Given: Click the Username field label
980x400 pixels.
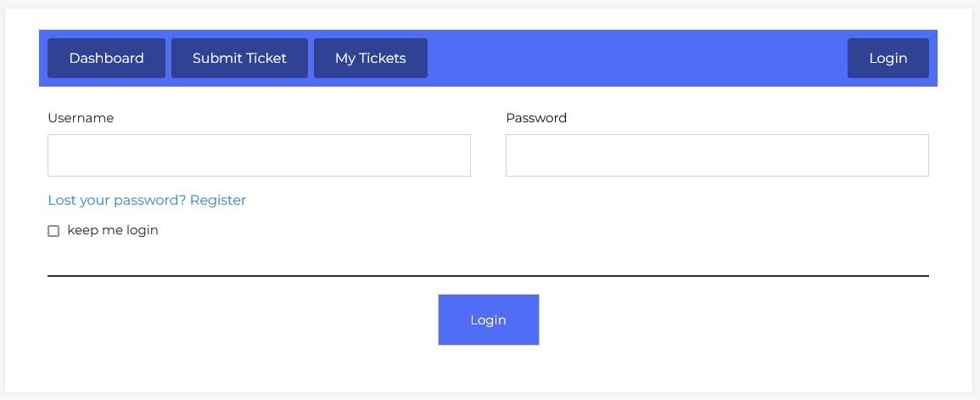Looking at the screenshot, I should [81, 118].
